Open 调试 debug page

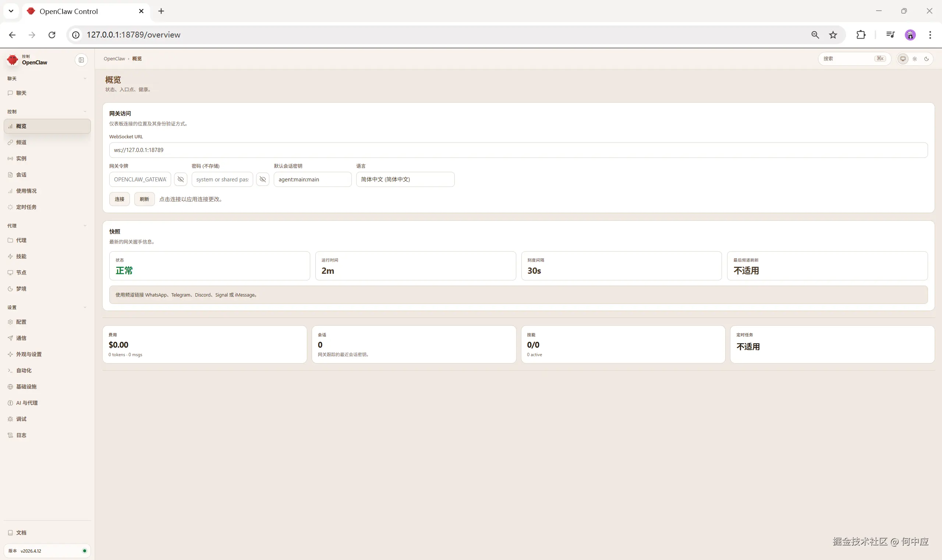21,419
